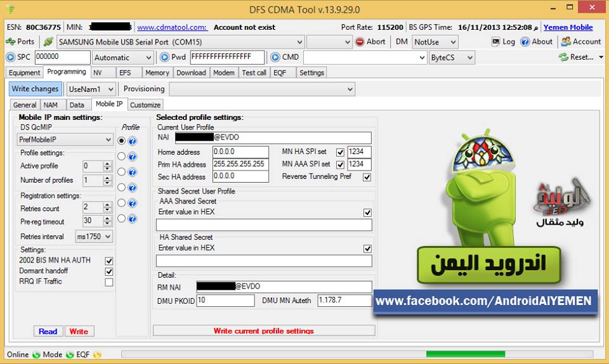
Task: Open the PrefMobileIP DS QcMIP dropdown
Action: click(65, 140)
